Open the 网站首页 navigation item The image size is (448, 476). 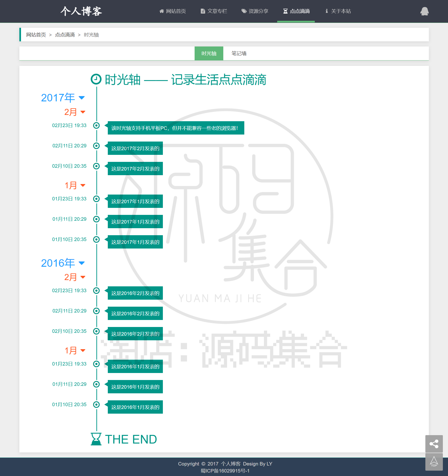click(x=172, y=11)
